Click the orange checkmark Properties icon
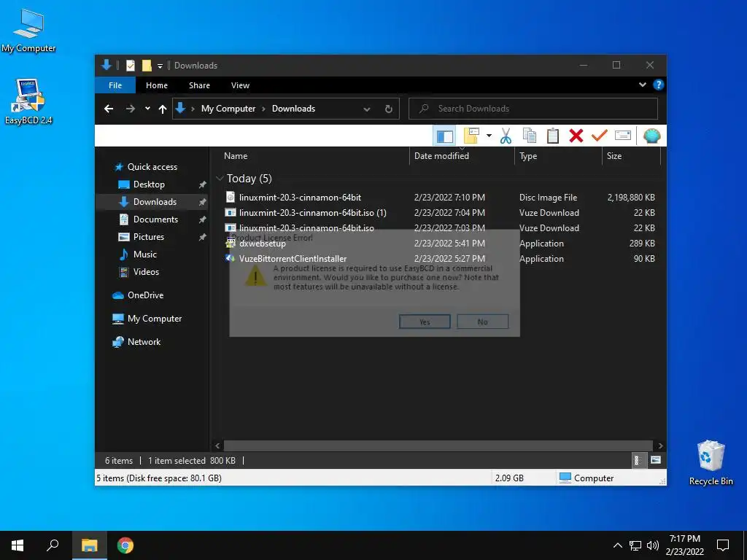Image resolution: width=747 pixels, height=560 pixels. point(600,136)
